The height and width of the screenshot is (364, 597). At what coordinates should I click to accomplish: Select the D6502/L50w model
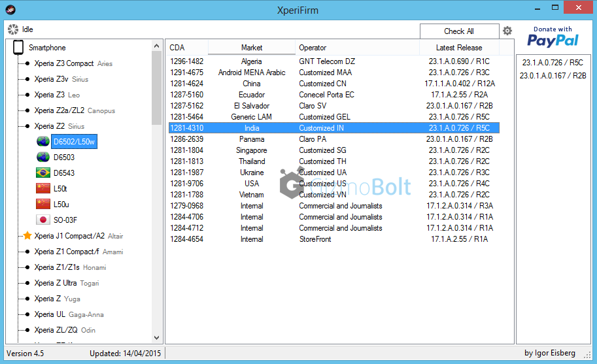pos(75,142)
